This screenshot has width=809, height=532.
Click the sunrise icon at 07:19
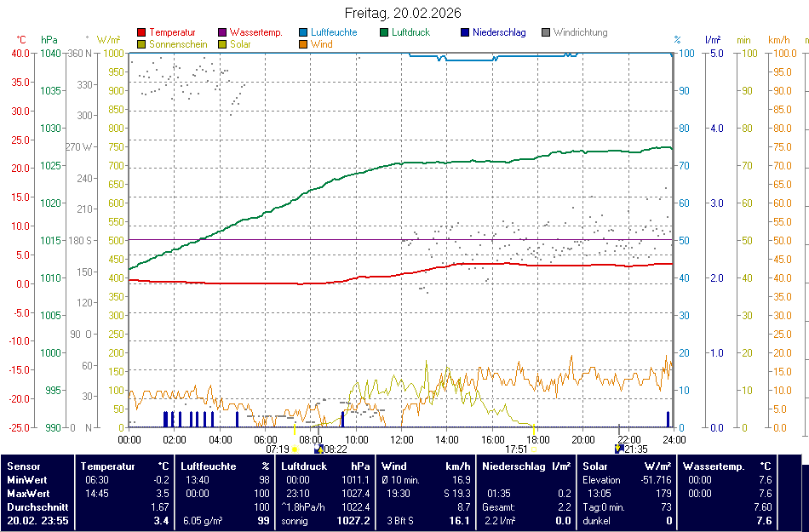tap(295, 449)
